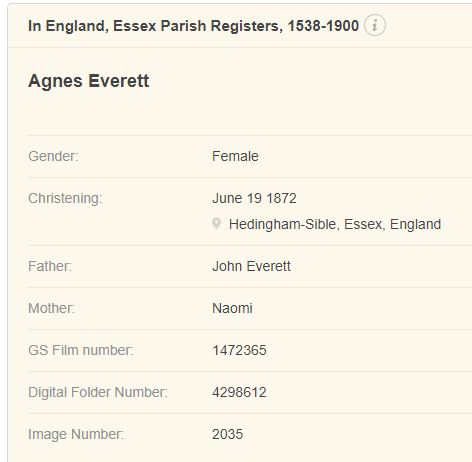Click the Image Number label
The image size is (472, 462).
point(76,434)
